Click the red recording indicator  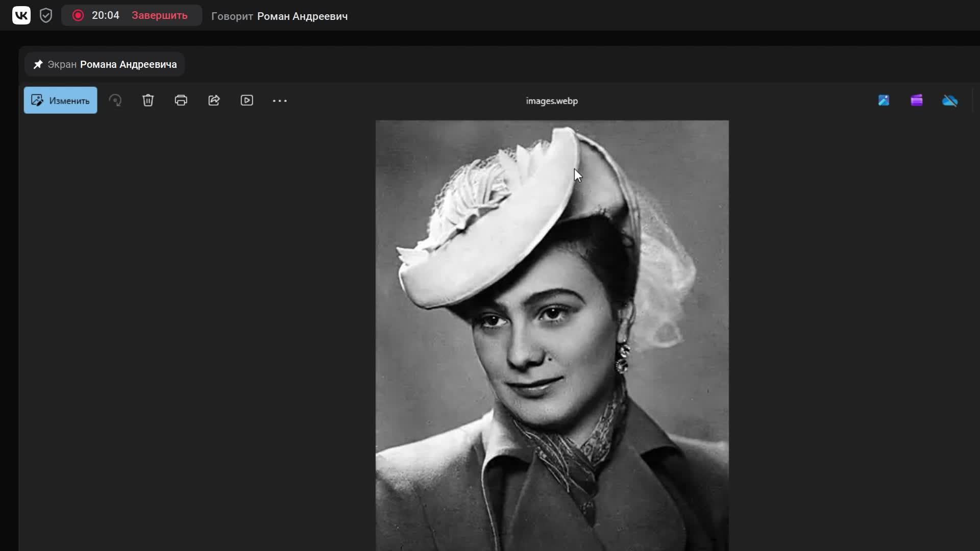(x=78, y=15)
